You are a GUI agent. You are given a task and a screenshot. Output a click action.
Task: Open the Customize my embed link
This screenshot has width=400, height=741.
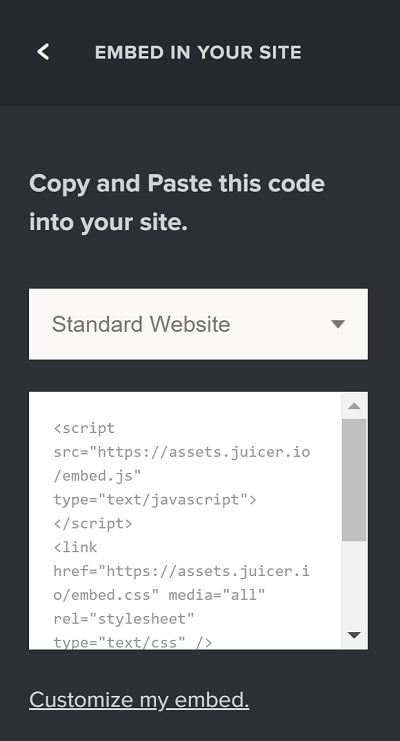pyautogui.click(x=139, y=700)
